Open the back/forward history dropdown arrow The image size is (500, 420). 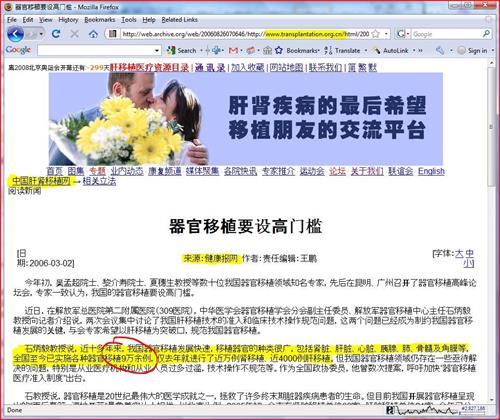[41, 34]
